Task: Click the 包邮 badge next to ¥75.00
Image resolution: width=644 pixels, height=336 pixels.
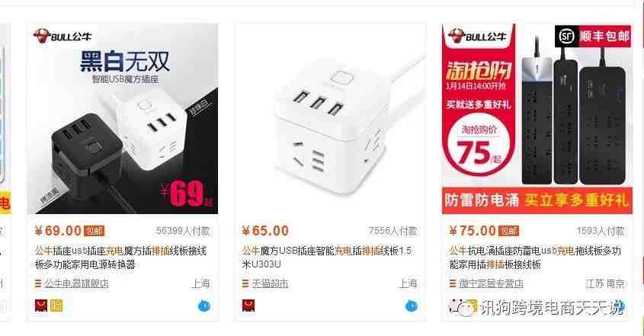Action: click(508, 231)
